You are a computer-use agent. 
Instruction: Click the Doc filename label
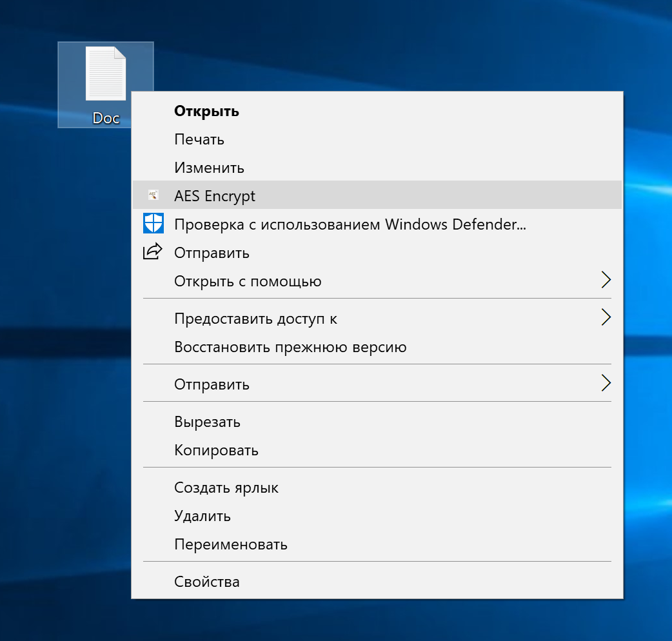click(106, 118)
